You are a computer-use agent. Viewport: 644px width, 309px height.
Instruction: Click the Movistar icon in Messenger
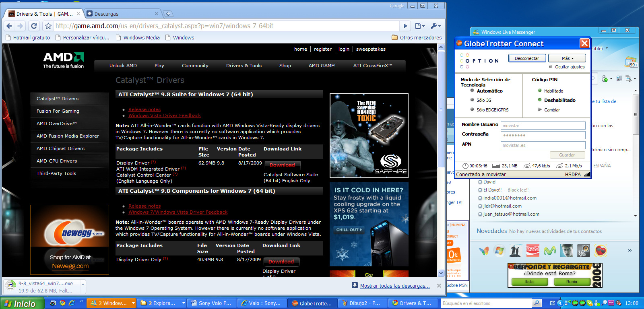(x=549, y=250)
